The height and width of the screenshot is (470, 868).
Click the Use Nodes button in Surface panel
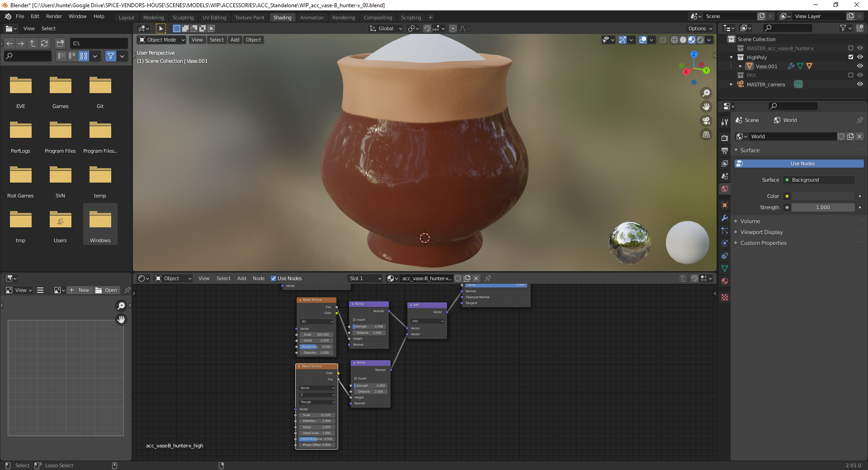tap(802, 164)
